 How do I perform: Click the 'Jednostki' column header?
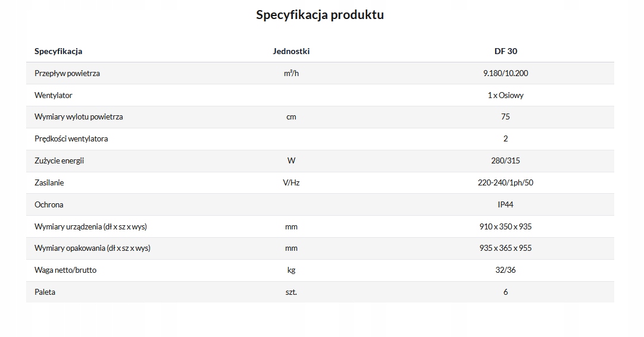[x=291, y=51]
